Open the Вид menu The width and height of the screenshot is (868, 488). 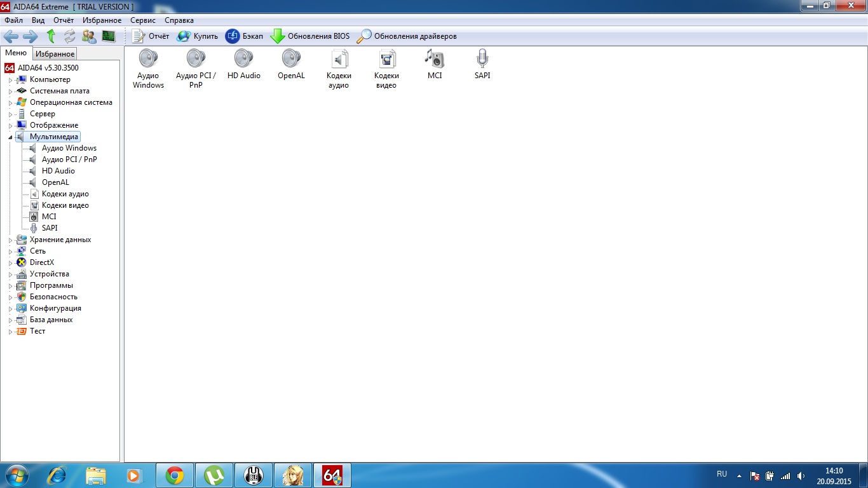point(38,20)
